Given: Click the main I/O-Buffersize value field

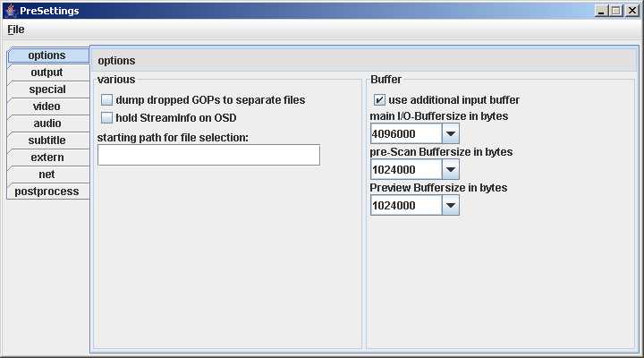Looking at the screenshot, I should click(406, 133).
